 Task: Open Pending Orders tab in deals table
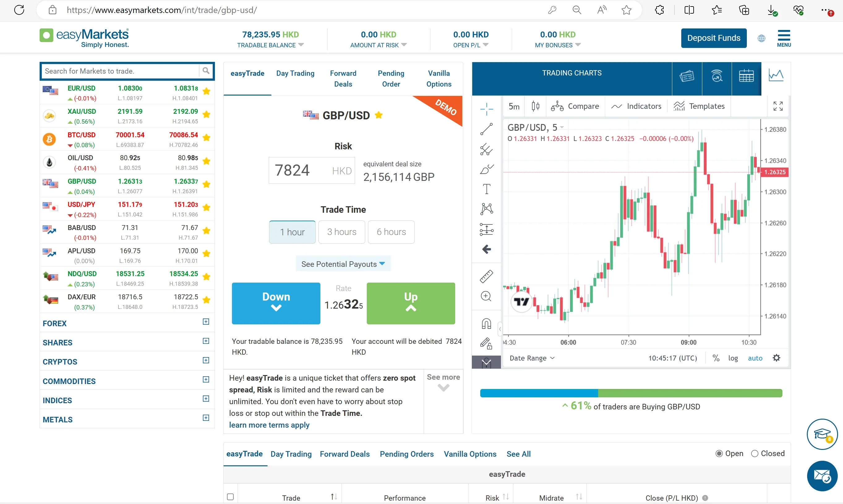pos(407,454)
